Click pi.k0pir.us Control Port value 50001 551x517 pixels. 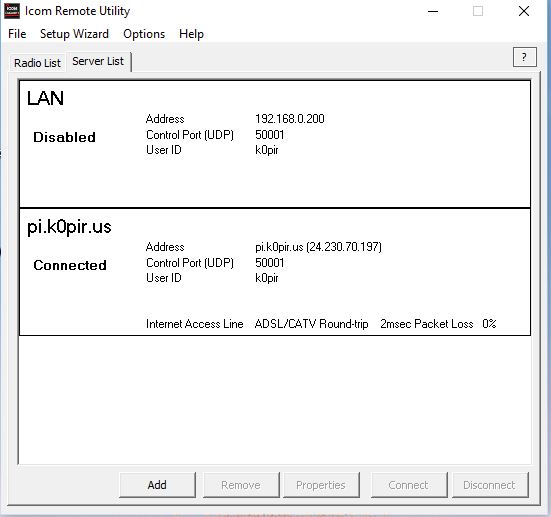pyautogui.click(x=270, y=263)
